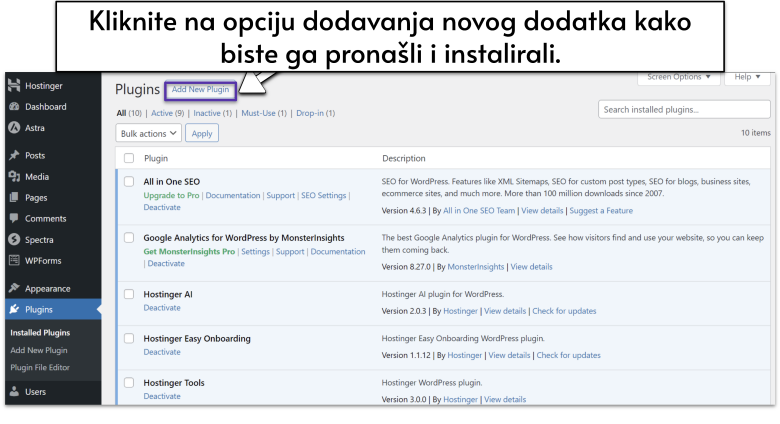
Task: Sort by the Plugin column header
Action: pos(156,158)
